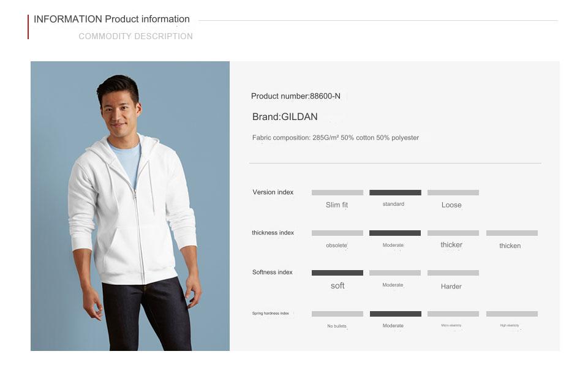This screenshot has width=588, height=373.
Task: Click the product number 88600-N text
Action: click(x=295, y=96)
